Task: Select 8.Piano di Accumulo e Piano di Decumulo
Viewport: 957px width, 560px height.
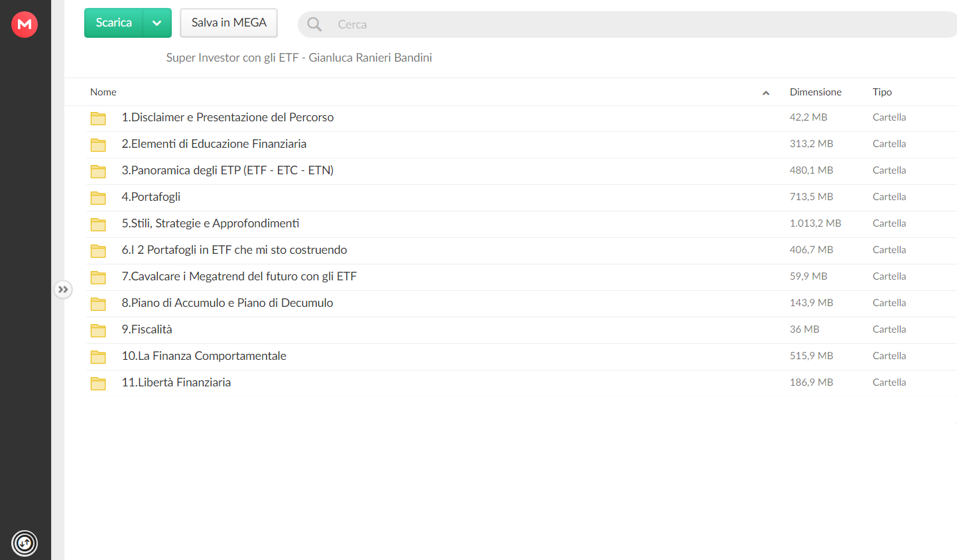Action: pyautogui.click(x=521, y=304)
